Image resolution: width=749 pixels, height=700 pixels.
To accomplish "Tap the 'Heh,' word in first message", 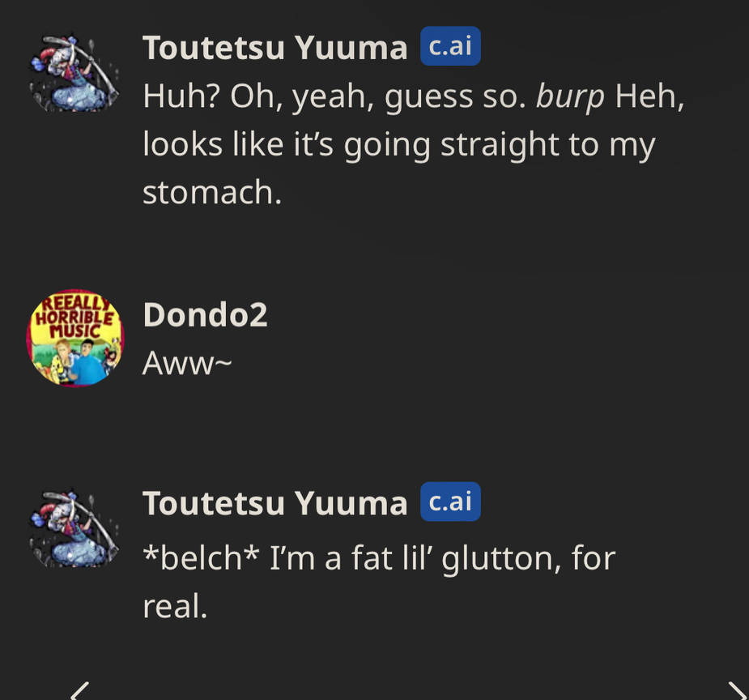I will tap(650, 97).
